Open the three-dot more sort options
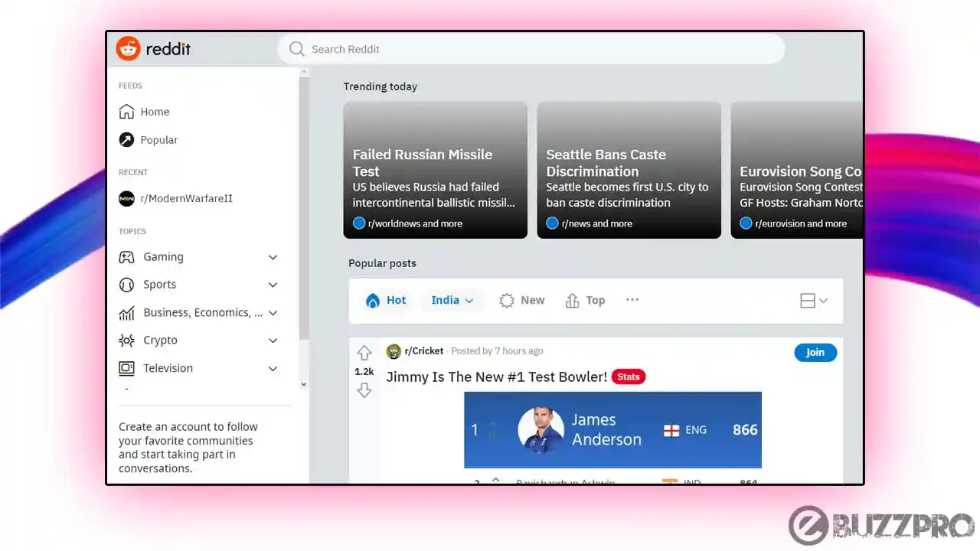The height and width of the screenshot is (551, 980). 632,300
